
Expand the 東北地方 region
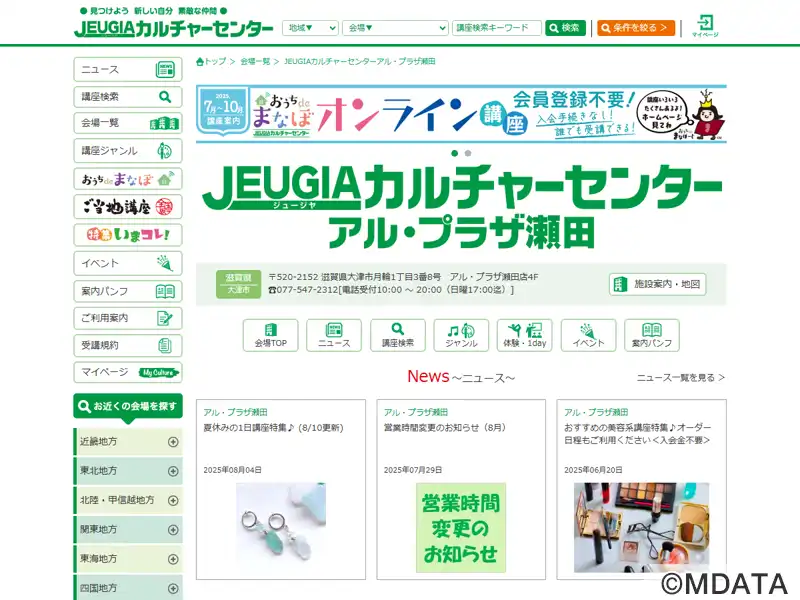coord(128,471)
